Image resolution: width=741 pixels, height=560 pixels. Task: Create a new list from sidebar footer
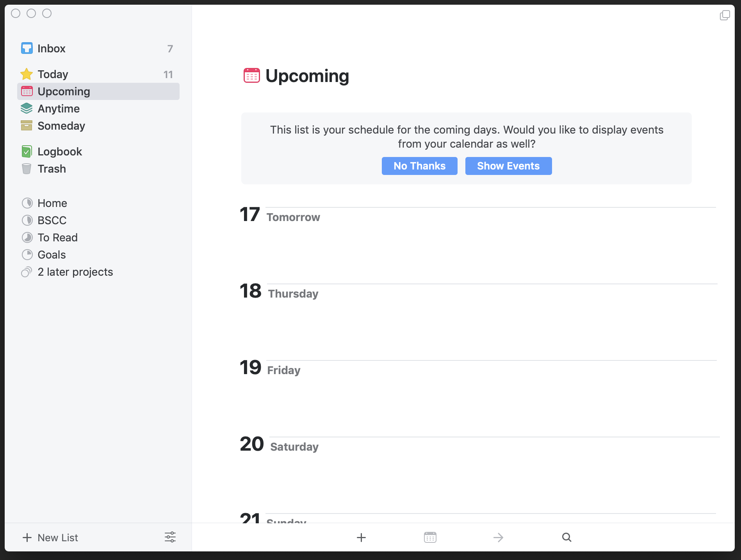point(50,538)
